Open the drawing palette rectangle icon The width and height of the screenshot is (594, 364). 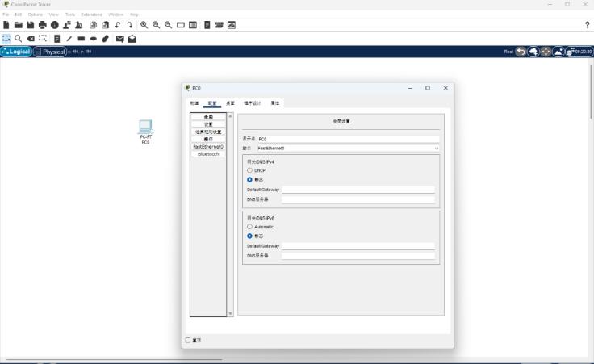click(x=181, y=25)
